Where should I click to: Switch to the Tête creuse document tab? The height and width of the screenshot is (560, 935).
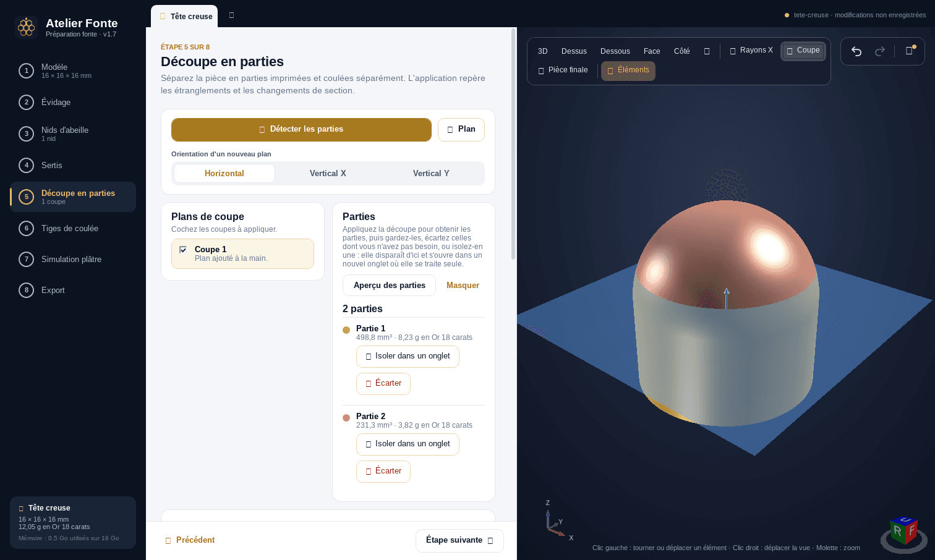tap(184, 17)
